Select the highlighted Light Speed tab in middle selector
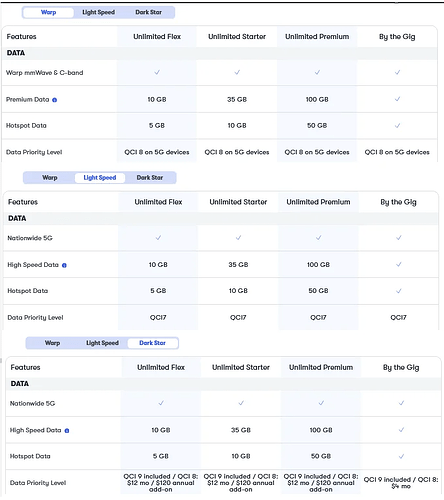This screenshot has width=444, height=500. (x=100, y=178)
